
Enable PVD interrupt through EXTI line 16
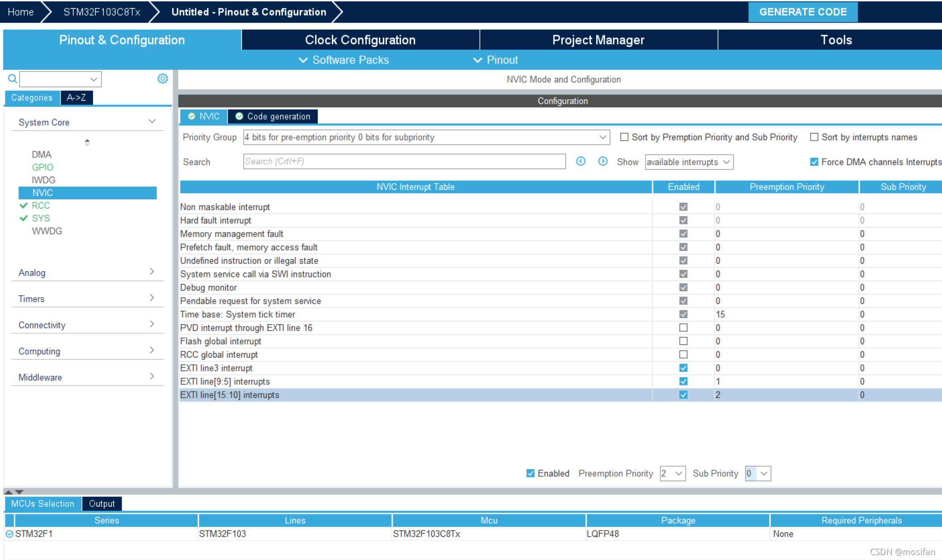(x=683, y=328)
